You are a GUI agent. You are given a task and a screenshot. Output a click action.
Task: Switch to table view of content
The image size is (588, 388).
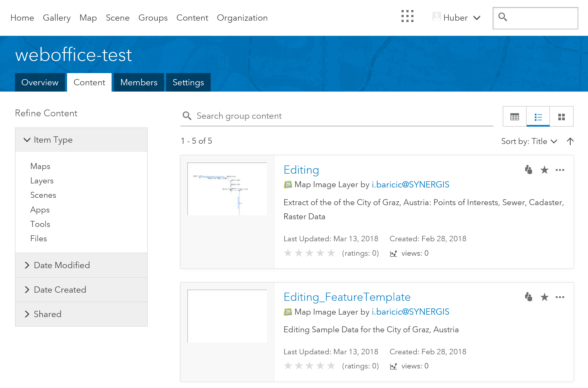pyautogui.click(x=514, y=116)
